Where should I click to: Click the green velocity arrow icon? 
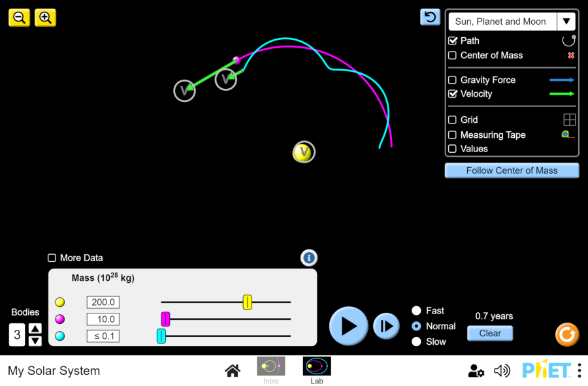pos(562,93)
